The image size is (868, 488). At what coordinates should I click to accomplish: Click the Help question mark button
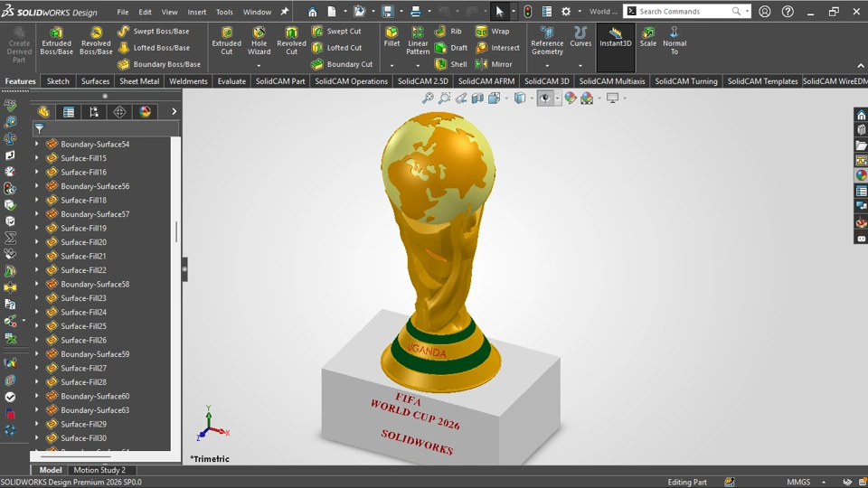coord(788,12)
